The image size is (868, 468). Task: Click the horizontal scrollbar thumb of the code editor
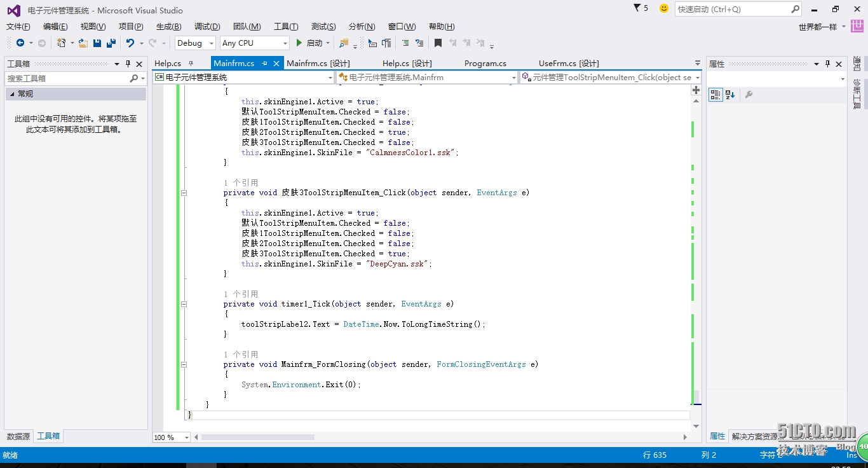(257, 437)
